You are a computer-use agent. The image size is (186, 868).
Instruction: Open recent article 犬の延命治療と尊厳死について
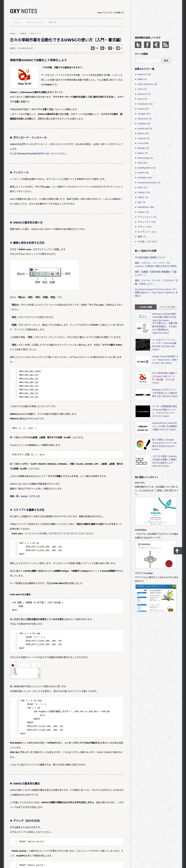(x=150, y=258)
